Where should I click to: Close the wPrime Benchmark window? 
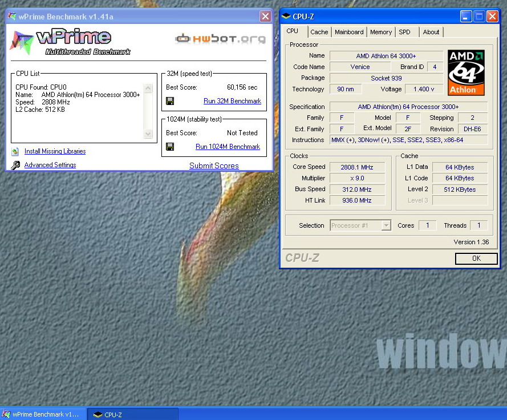click(x=265, y=16)
